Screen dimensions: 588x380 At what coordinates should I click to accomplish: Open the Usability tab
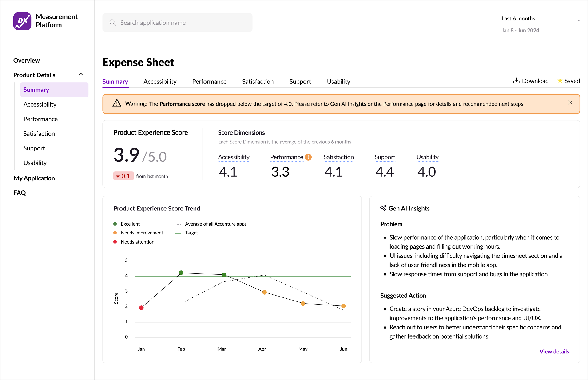(x=338, y=82)
